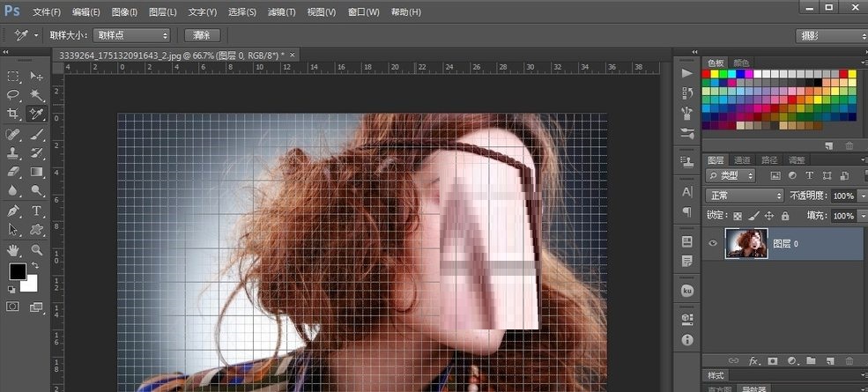
Task: Open the 摄影 workspace dropdown
Action: [x=832, y=36]
